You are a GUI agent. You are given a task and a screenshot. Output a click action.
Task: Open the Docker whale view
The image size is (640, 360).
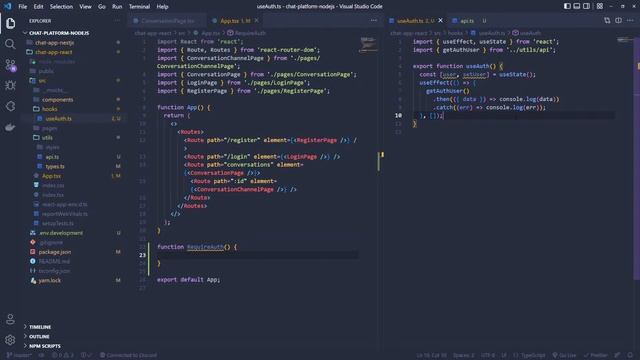10,127
